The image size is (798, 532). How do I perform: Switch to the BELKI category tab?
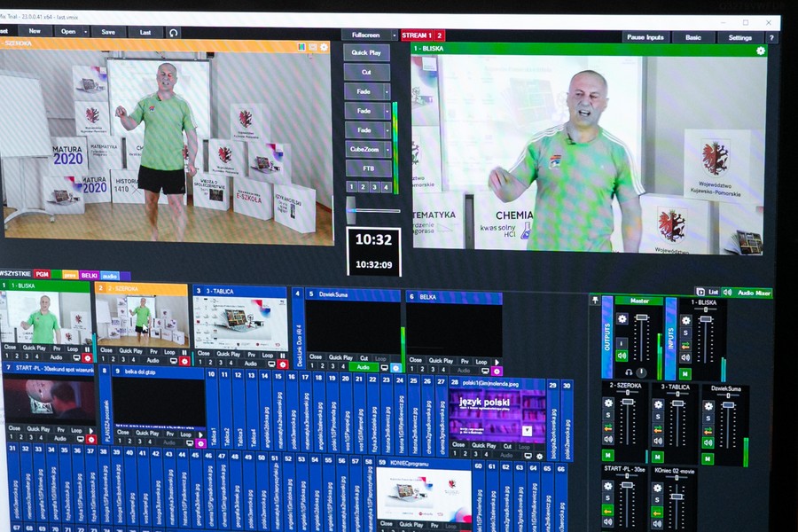89,276
